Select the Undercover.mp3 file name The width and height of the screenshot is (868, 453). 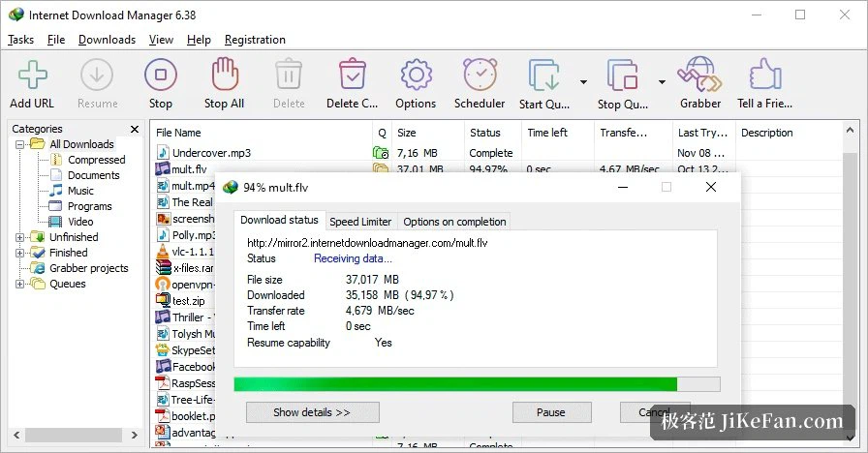coord(211,153)
